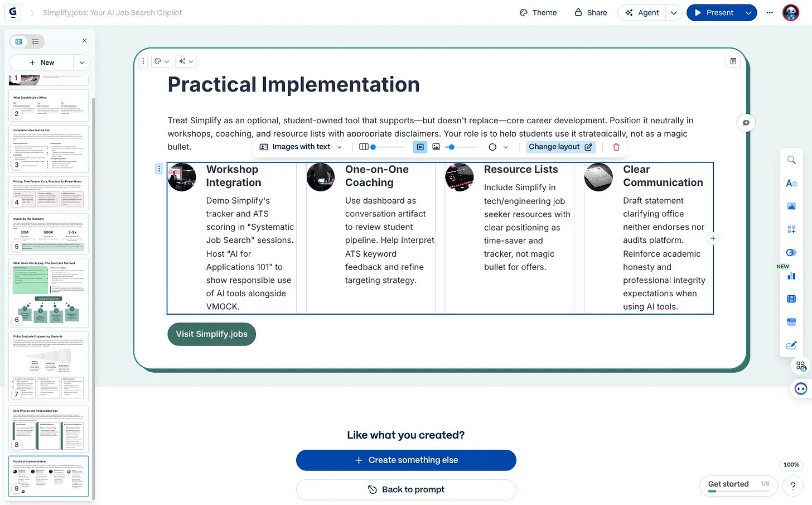Expand the New card dropdown arrow
The width and height of the screenshot is (812, 505).
click(x=82, y=62)
